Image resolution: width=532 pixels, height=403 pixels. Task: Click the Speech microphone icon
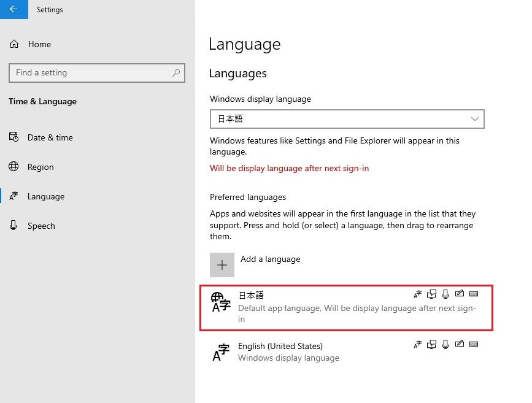(x=13, y=225)
